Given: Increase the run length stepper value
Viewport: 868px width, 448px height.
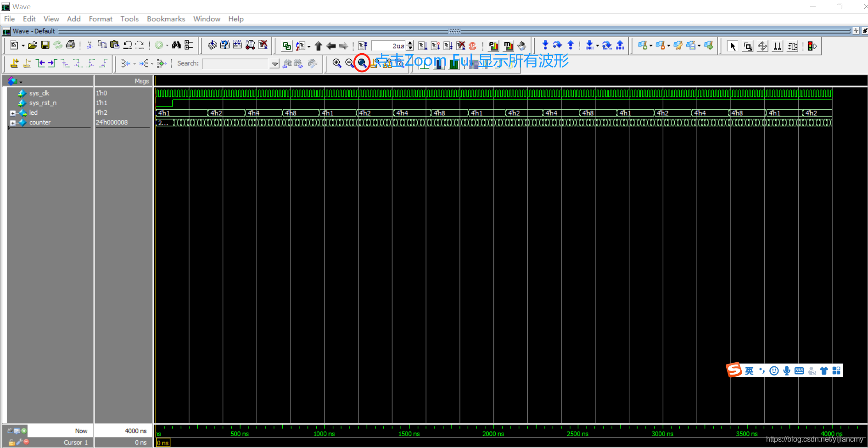Looking at the screenshot, I should (x=410, y=44).
